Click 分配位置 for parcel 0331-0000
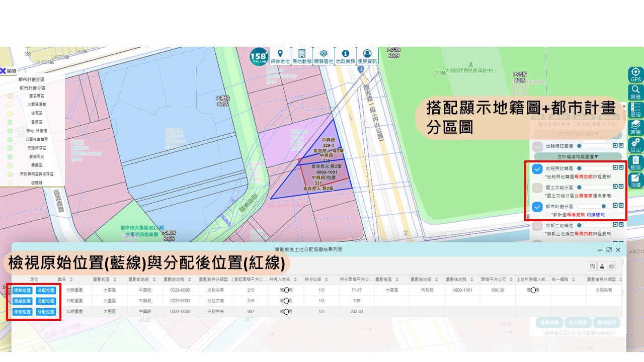The height and width of the screenshot is (362, 644). click(x=46, y=312)
